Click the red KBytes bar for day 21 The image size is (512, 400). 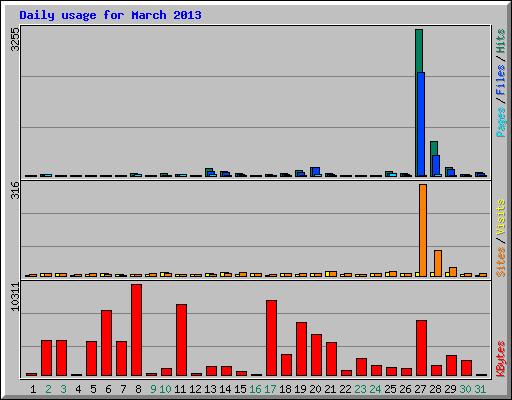pos(331,359)
